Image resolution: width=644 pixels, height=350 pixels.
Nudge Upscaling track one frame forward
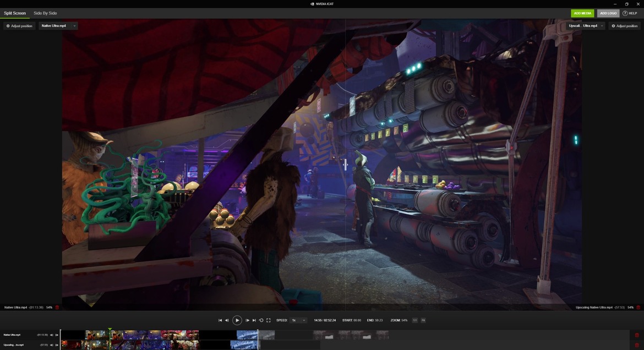[57, 345]
